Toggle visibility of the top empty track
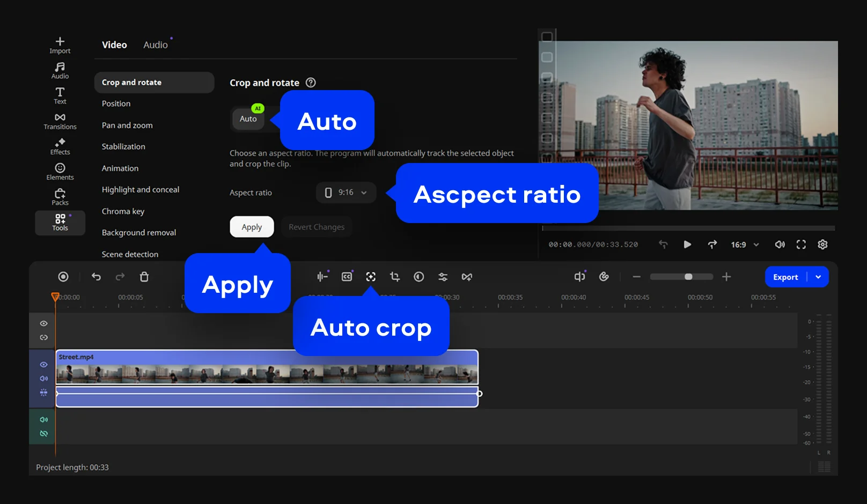 point(44,323)
